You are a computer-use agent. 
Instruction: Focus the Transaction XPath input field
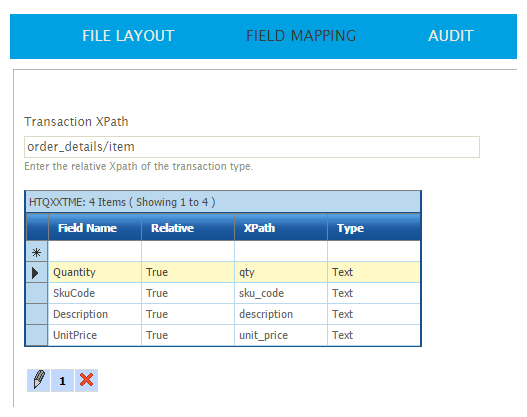pos(252,147)
